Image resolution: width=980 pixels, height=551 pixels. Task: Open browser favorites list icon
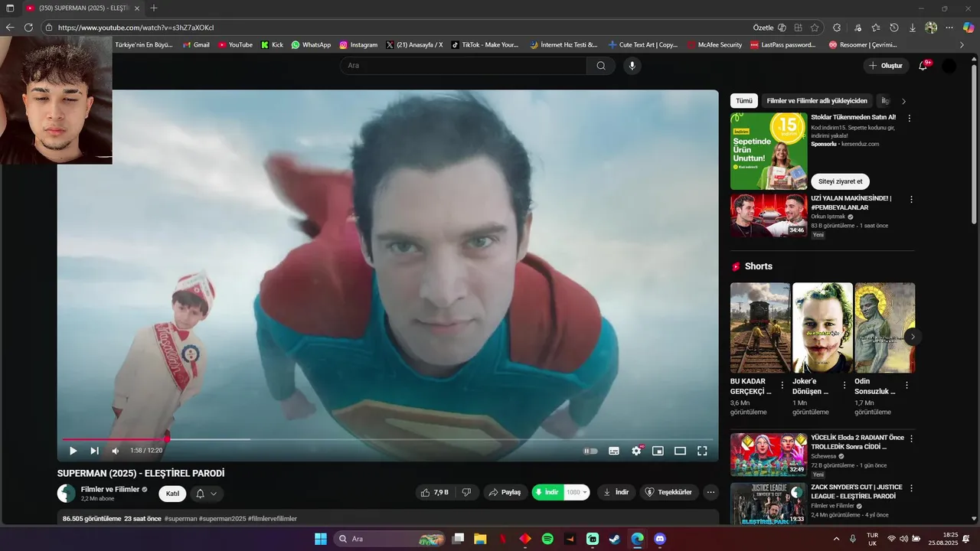pos(876,28)
